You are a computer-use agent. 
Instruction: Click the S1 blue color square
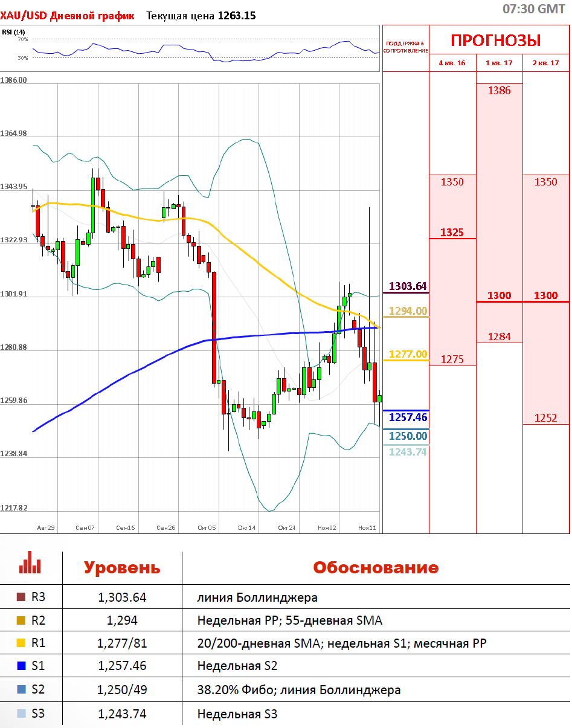pos(22,666)
